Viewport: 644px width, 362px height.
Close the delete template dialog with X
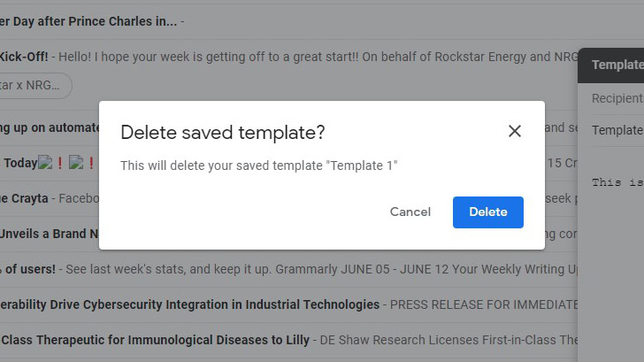coord(515,132)
